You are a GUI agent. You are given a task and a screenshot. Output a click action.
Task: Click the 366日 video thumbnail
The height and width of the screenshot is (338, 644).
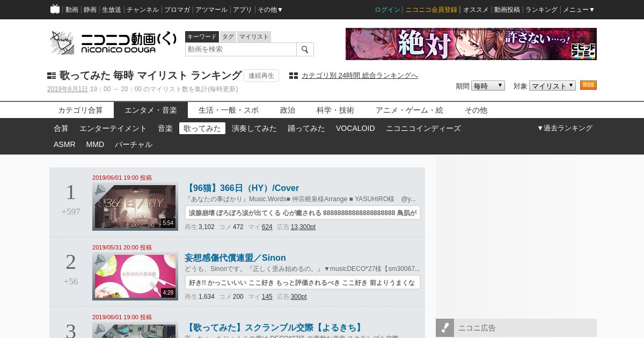click(135, 207)
